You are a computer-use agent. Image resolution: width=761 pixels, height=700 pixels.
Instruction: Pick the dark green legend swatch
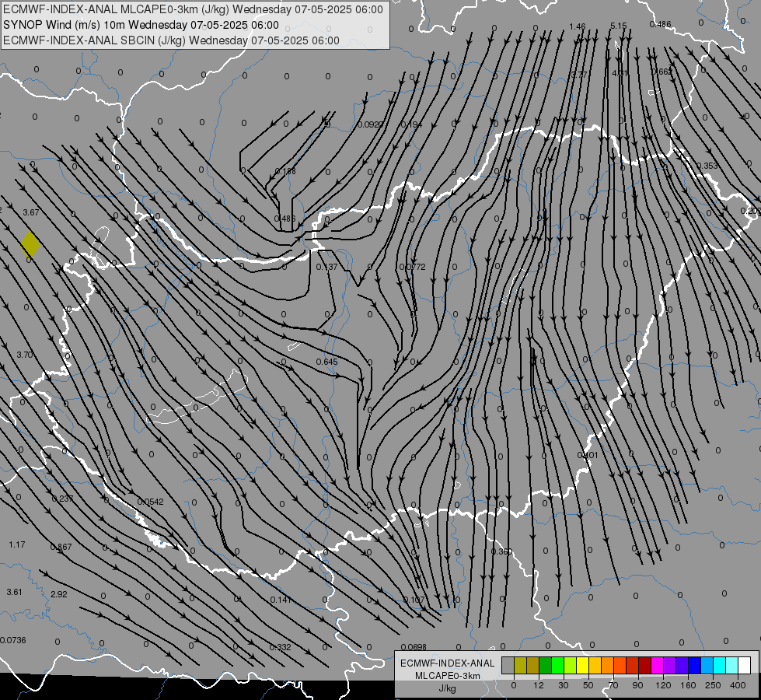coord(545,665)
